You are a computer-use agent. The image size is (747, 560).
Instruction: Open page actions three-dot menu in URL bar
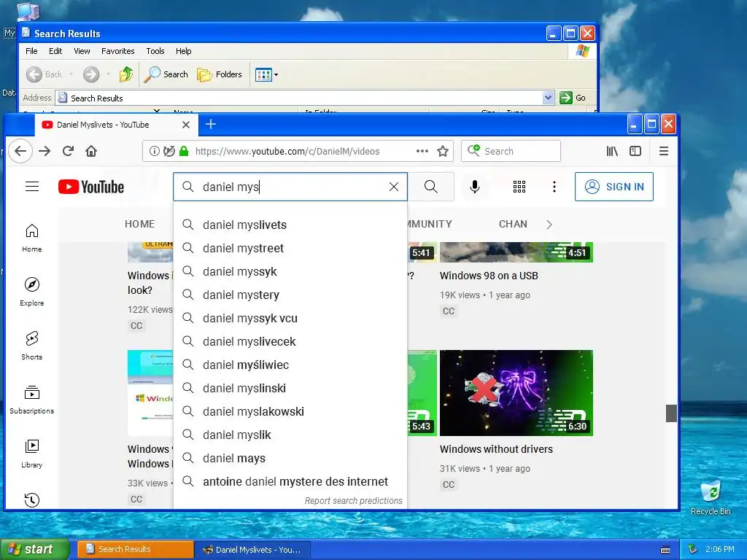pyautogui.click(x=422, y=151)
